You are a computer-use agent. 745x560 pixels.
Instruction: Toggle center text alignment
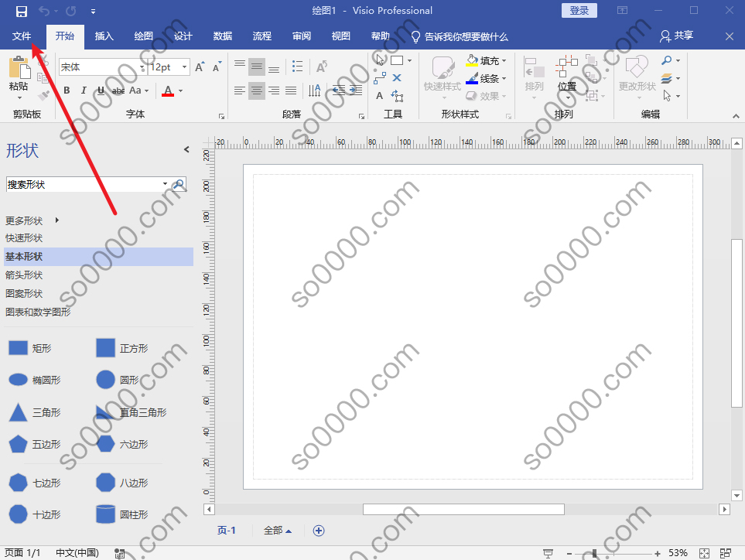257,90
